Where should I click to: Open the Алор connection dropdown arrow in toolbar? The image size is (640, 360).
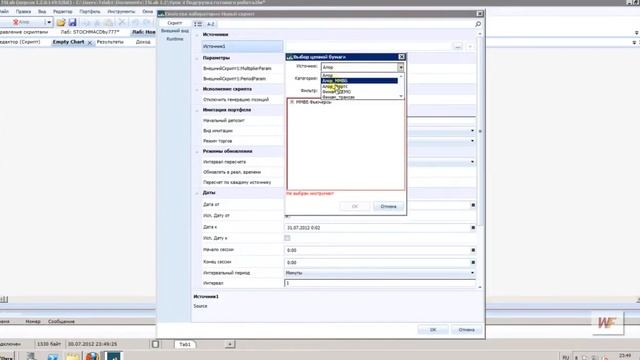(x=49, y=22)
